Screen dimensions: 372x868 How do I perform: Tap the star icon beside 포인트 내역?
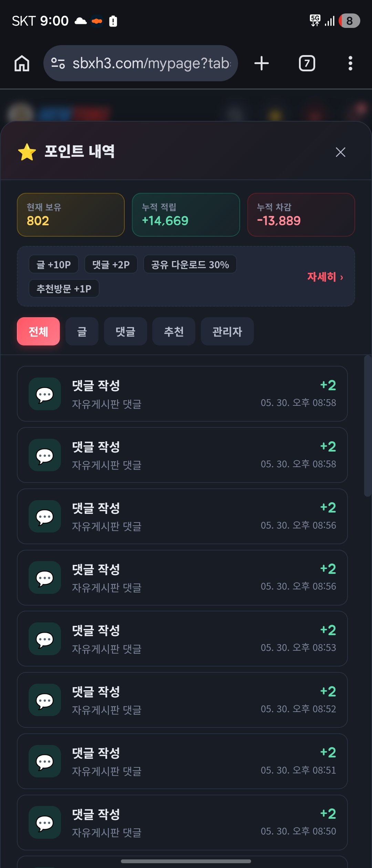[27, 152]
